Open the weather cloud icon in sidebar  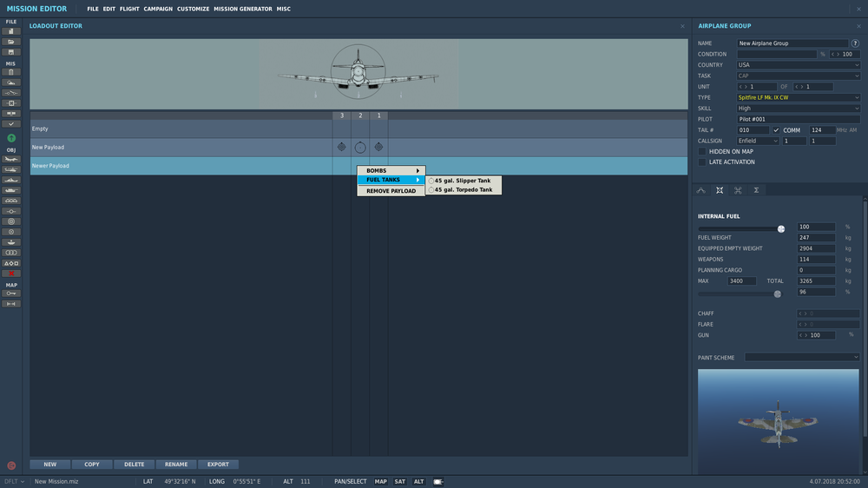click(11, 82)
